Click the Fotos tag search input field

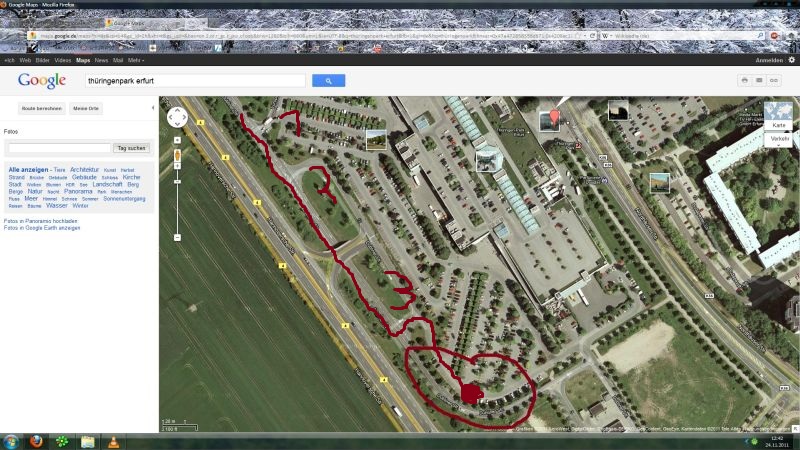tap(59, 147)
